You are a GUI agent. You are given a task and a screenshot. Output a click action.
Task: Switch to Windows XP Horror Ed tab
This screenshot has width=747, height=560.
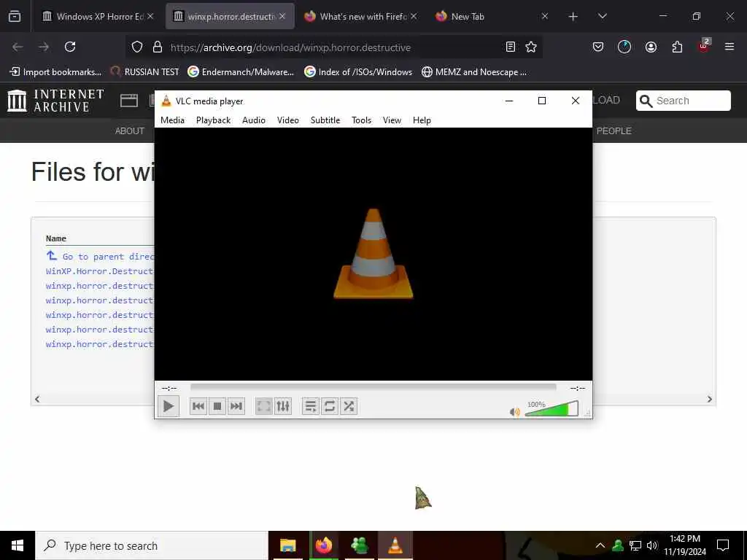(98, 16)
